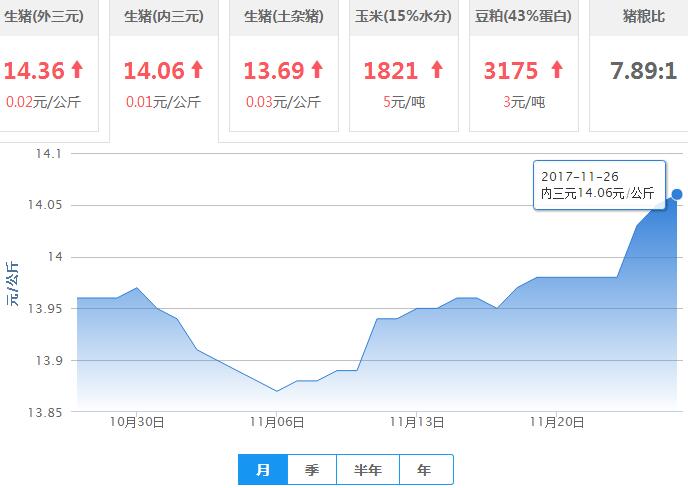Click the 3元/吨 change text
This screenshot has height=488, width=688.
pyautogui.click(x=524, y=102)
